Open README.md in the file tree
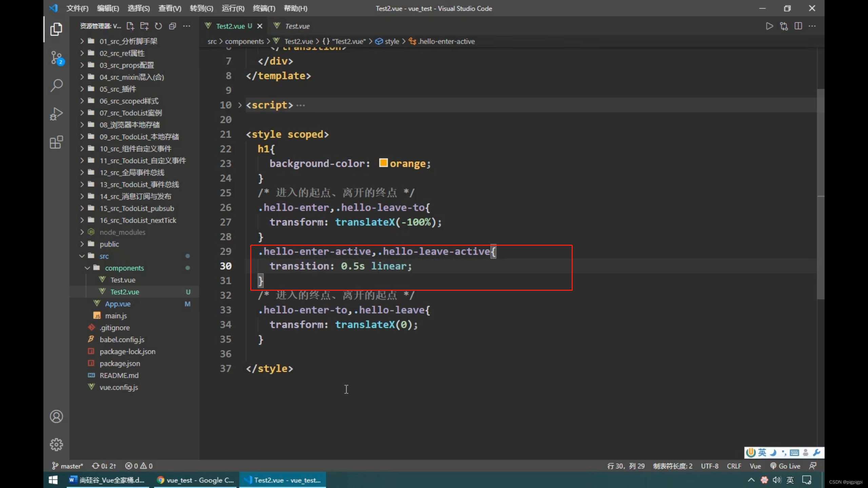The image size is (868, 488). click(134, 375)
